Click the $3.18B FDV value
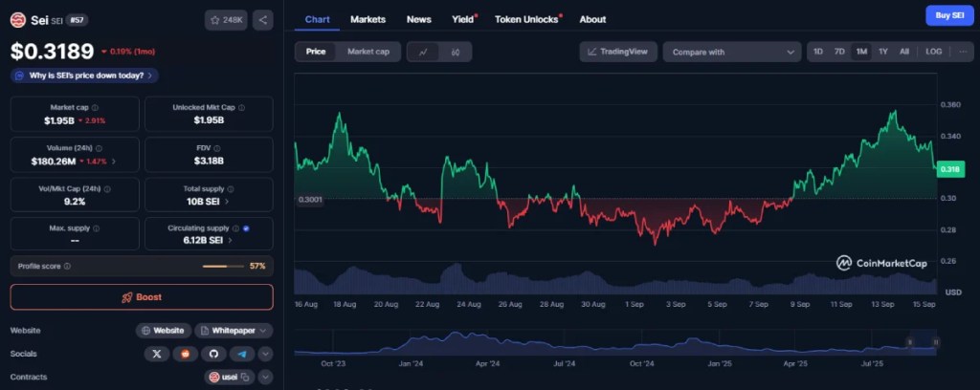 point(209,161)
